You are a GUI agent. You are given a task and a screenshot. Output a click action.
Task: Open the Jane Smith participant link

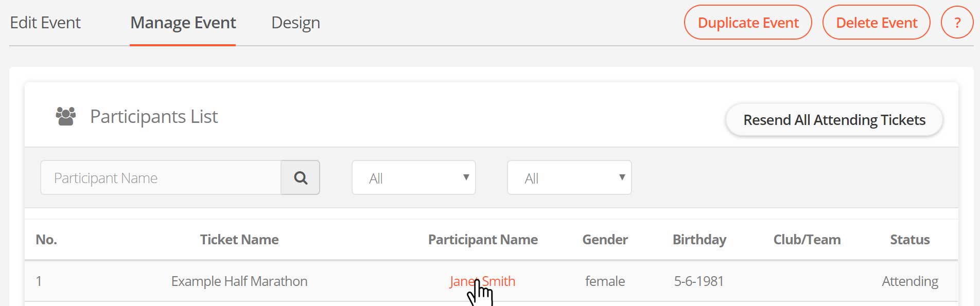482,281
